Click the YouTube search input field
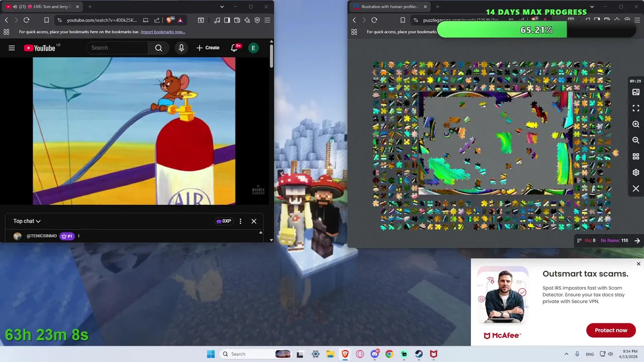 [x=117, y=48]
